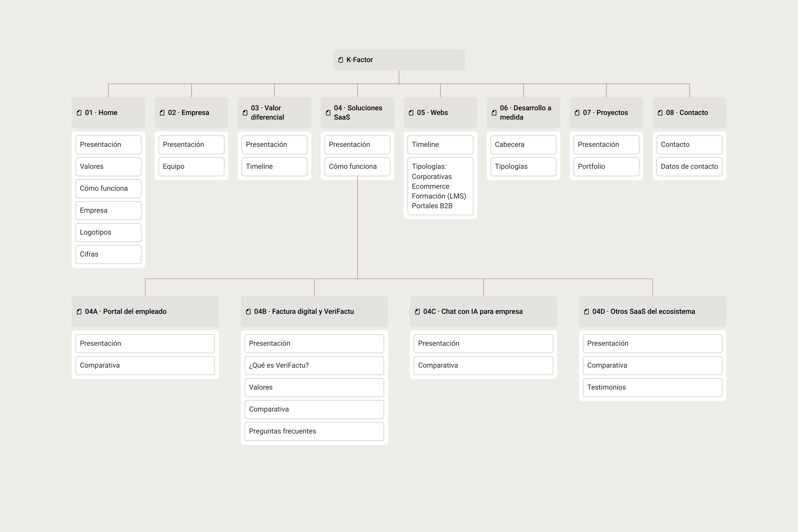This screenshot has width=798, height=532.
Task: Select the Testimonios section under 04D
Action: tap(653, 387)
